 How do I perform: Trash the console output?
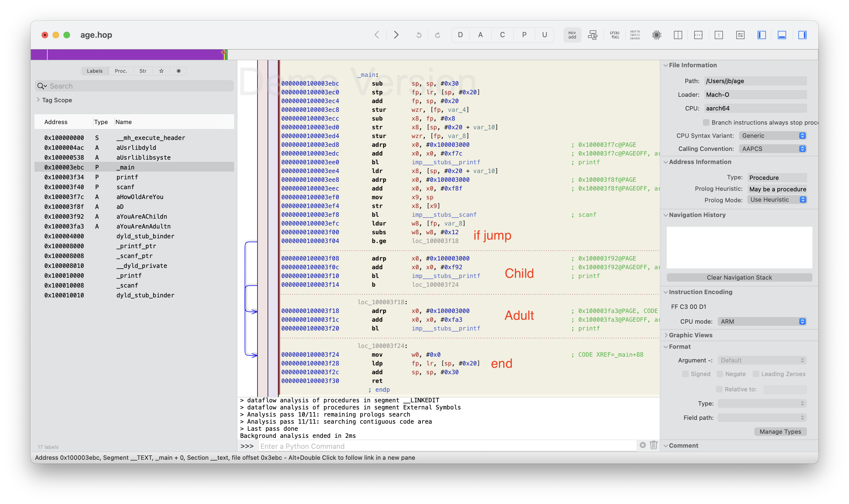(x=653, y=445)
